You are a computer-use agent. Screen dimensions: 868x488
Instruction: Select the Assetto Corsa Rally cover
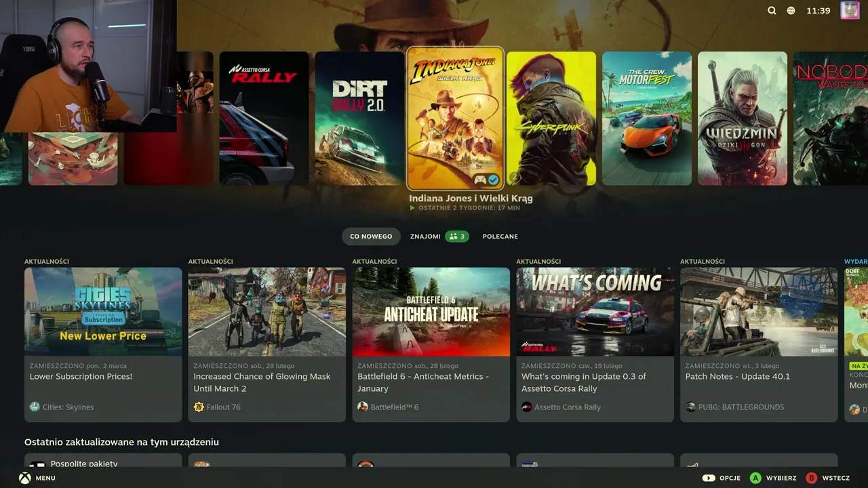pos(264,119)
